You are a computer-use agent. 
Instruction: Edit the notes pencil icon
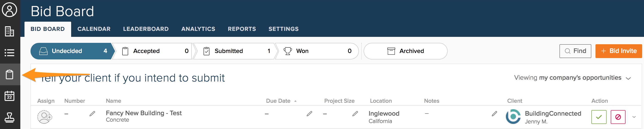(x=494, y=114)
